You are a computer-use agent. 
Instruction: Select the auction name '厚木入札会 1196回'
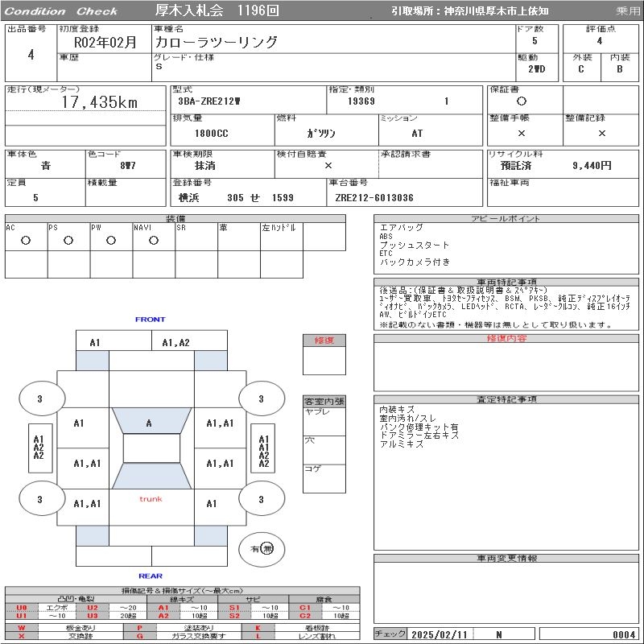pyautogui.click(x=217, y=10)
